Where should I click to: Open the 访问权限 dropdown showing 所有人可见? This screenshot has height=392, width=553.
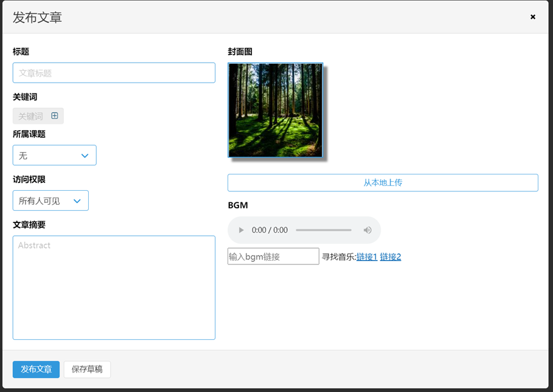click(50, 201)
